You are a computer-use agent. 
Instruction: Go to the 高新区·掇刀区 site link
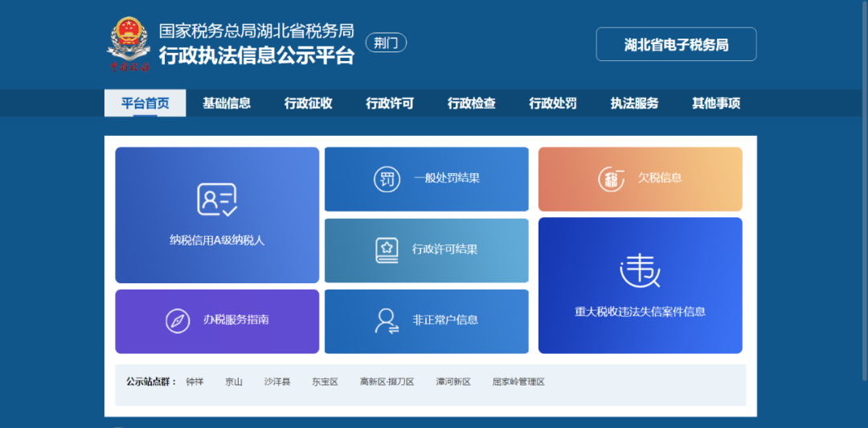pyautogui.click(x=387, y=382)
